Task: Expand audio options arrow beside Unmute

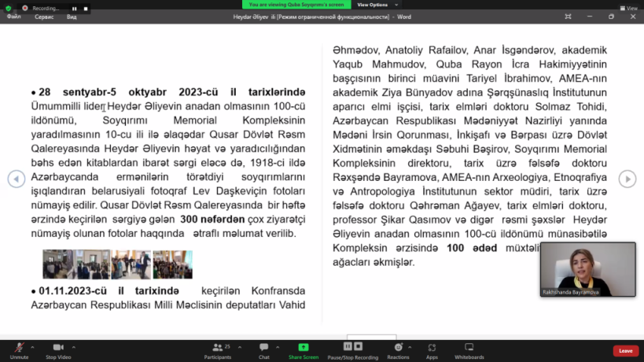Action: point(32,348)
